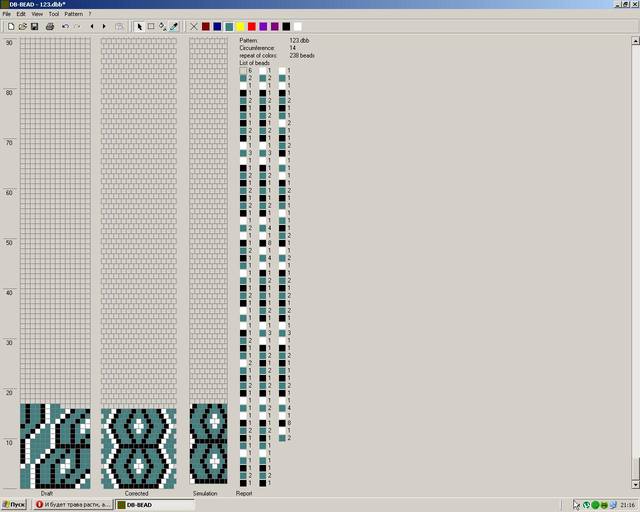Select the X background color
The width and height of the screenshot is (640, 512).
[194, 27]
